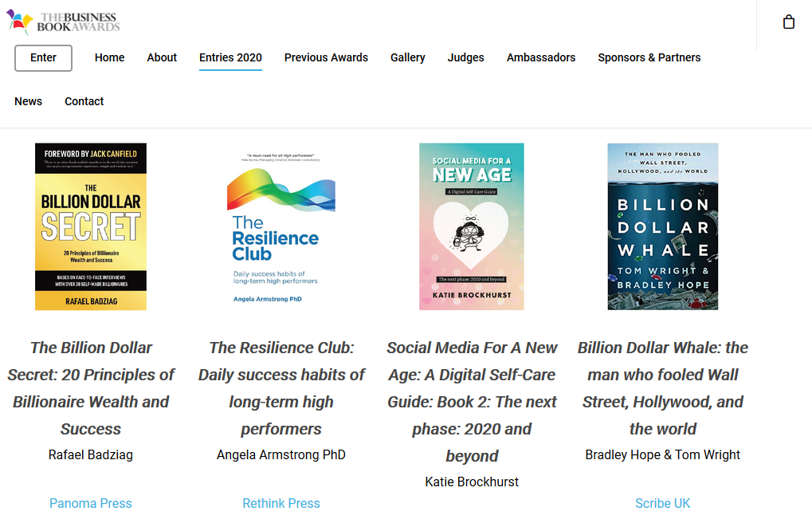Go to the Judges page
This screenshot has height=519, width=812.
point(465,57)
